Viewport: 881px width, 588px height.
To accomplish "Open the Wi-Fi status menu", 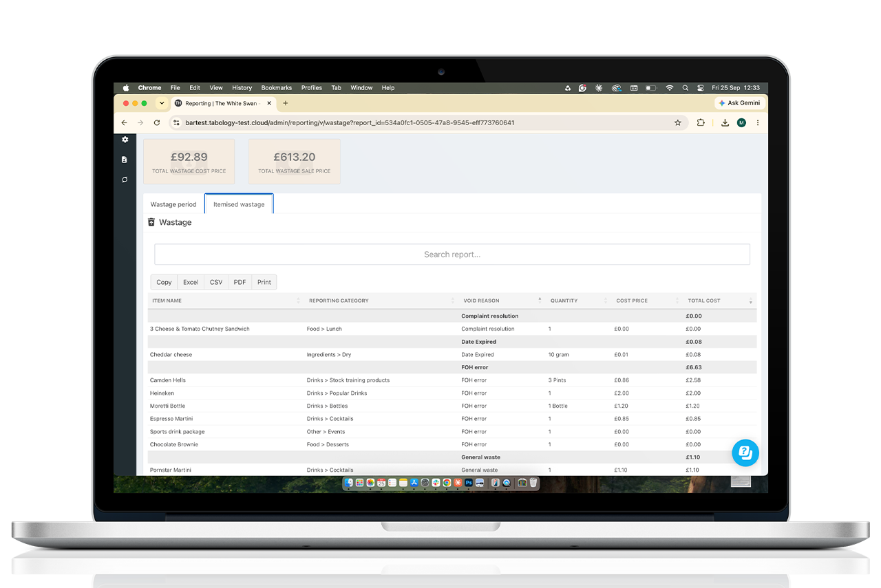I will pos(670,88).
